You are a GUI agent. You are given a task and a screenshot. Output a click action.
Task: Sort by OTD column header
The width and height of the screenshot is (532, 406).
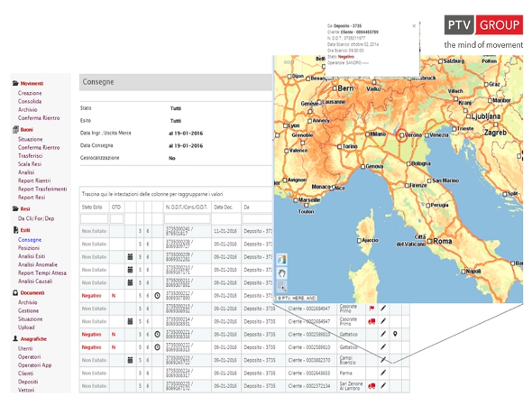116,208
